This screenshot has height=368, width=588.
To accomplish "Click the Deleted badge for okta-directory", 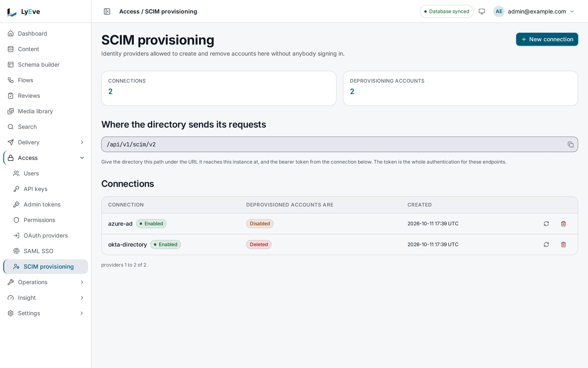I will pos(259,244).
